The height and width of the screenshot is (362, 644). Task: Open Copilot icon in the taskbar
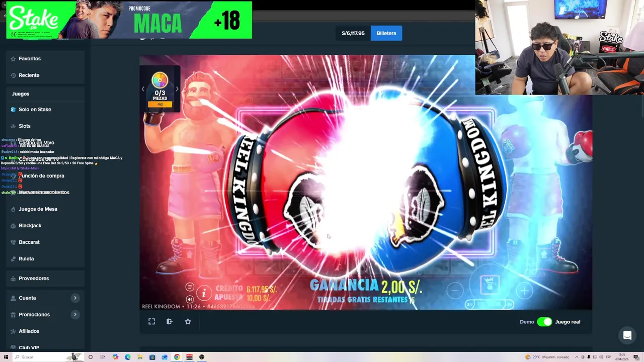coord(115,357)
